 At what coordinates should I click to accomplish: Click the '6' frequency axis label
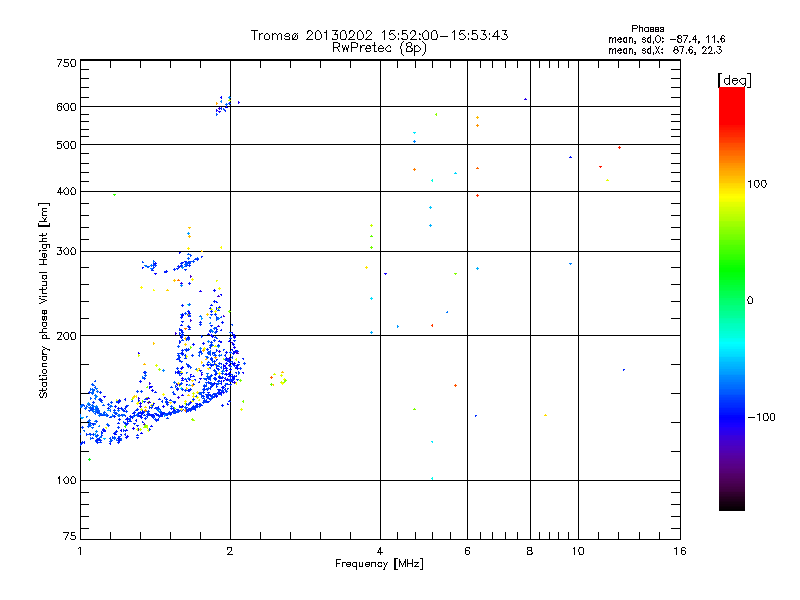coord(467,551)
